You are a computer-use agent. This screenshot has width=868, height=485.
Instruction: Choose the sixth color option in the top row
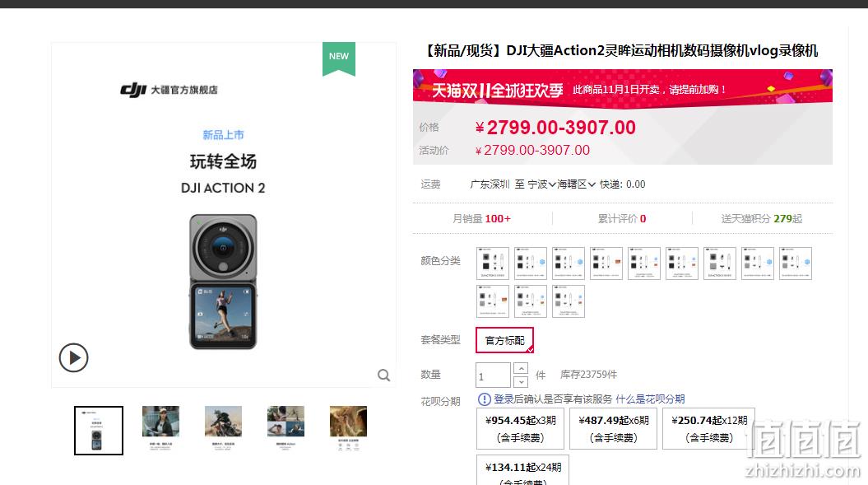[x=682, y=263]
